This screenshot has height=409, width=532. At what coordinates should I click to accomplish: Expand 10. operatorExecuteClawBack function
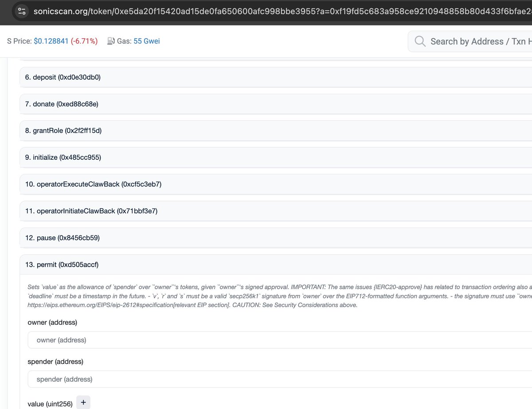click(276, 184)
